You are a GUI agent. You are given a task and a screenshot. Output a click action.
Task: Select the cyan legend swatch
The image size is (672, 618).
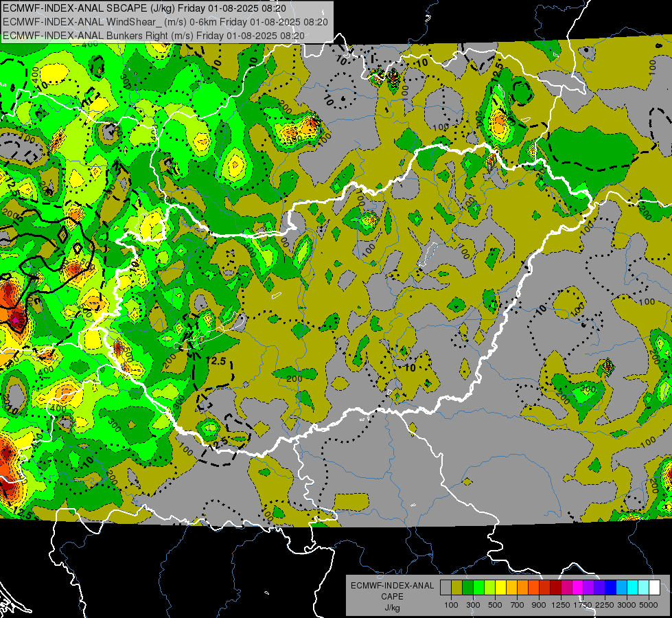click(633, 587)
